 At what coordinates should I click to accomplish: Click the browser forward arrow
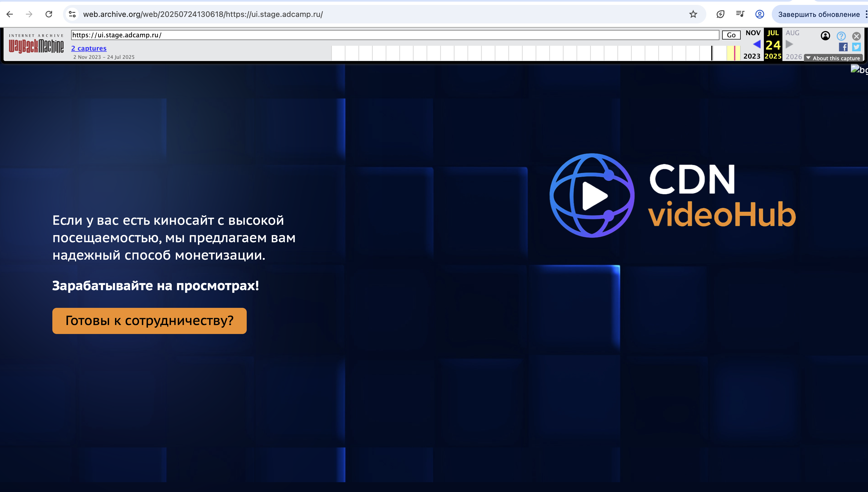(29, 14)
